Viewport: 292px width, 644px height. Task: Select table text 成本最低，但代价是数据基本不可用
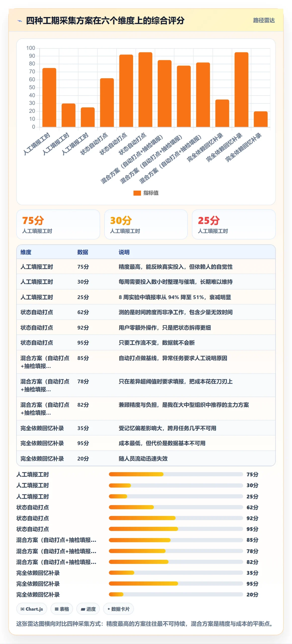tap(162, 443)
